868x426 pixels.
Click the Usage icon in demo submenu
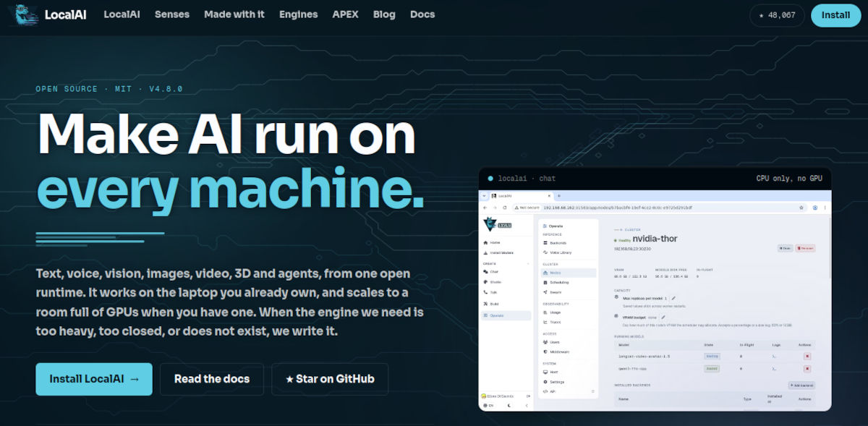[545, 312]
